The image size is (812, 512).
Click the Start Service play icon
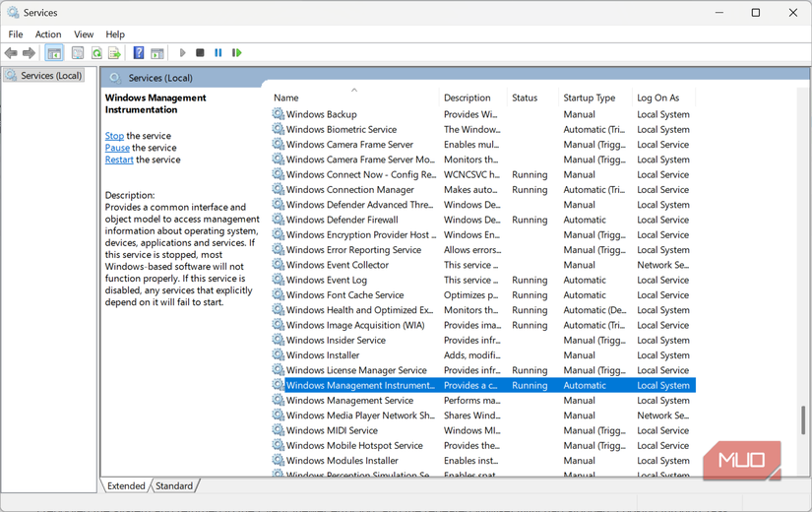coord(182,53)
